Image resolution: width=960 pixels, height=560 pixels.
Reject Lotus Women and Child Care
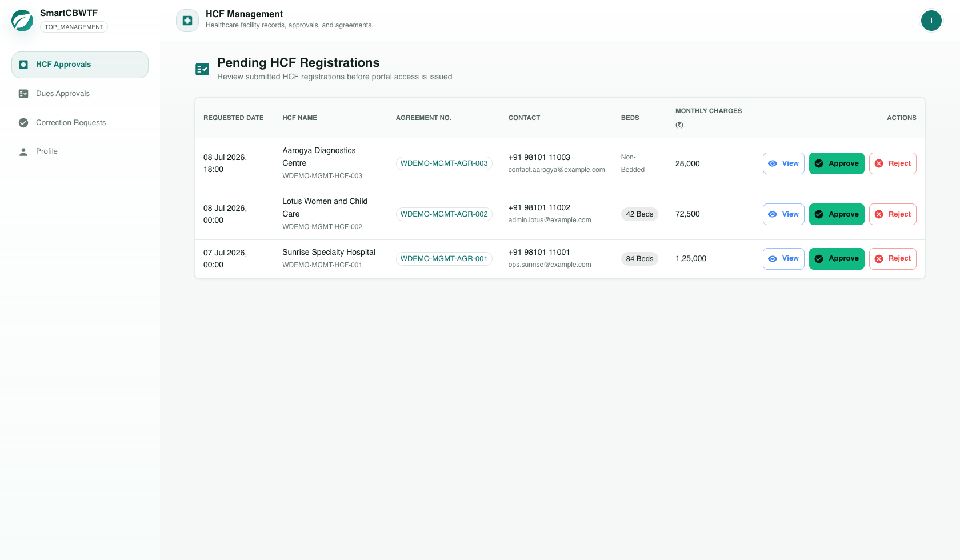893,214
